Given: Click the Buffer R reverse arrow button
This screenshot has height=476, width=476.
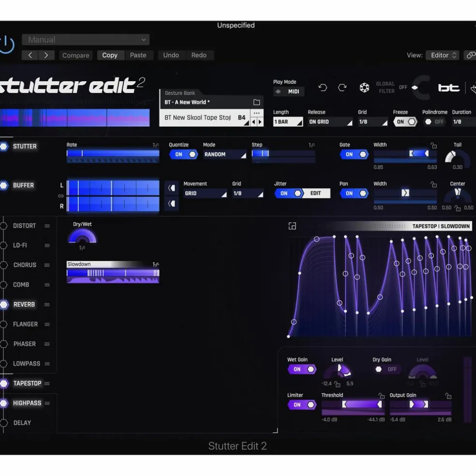Looking at the screenshot, I should 172,204.
